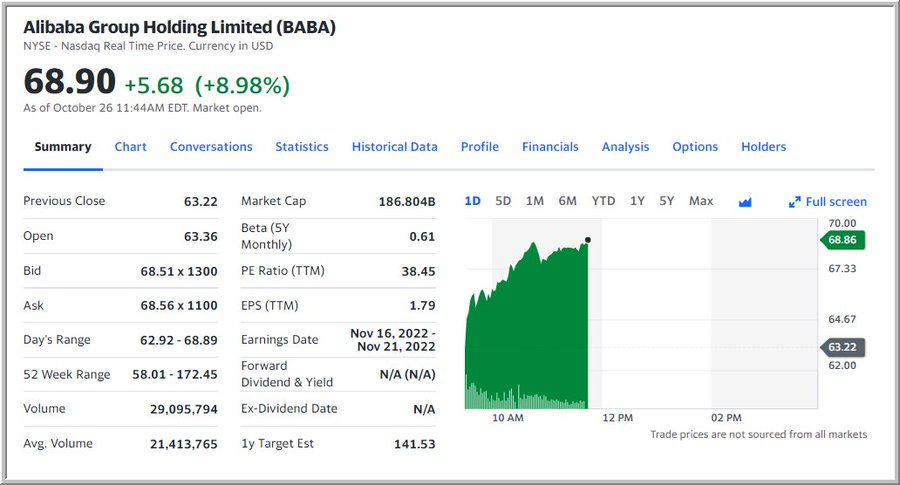Open the Chart tab
The image size is (900, 485).
tap(130, 147)
